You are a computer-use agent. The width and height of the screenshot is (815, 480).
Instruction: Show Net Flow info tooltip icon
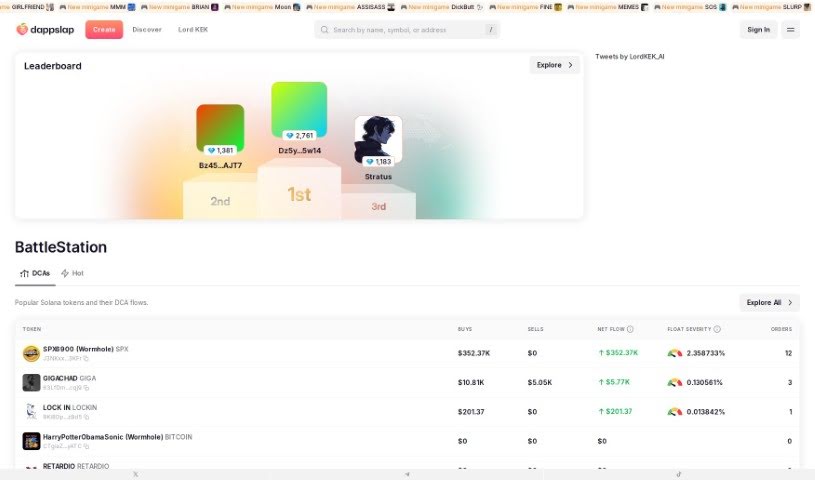click(x=630, y=329)
